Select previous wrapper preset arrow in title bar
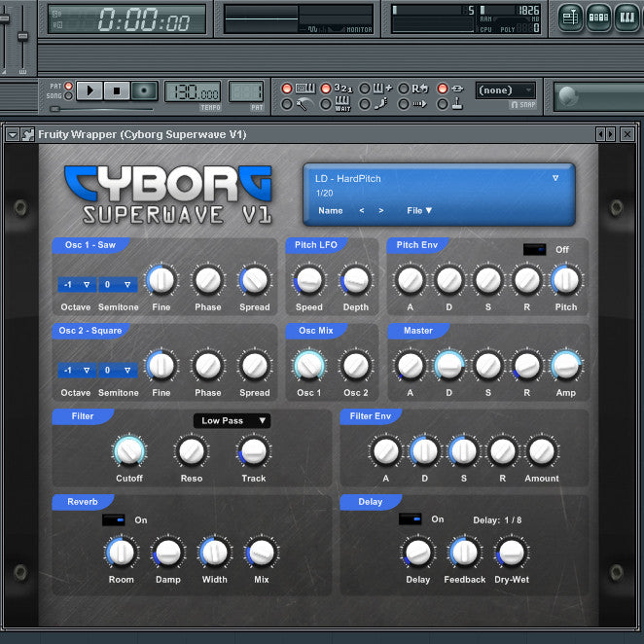The height and width of the screenshot is (644, 644). [601, 134]
